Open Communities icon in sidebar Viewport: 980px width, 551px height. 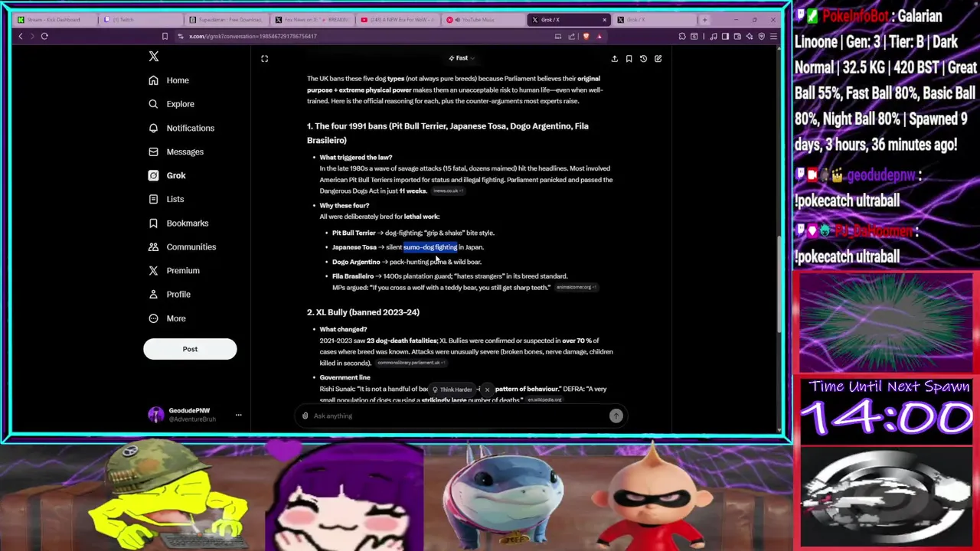point(153,246)
